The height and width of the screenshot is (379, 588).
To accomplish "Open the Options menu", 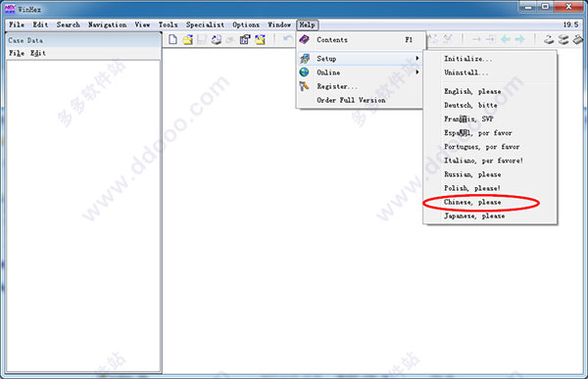I will point(246,24).
